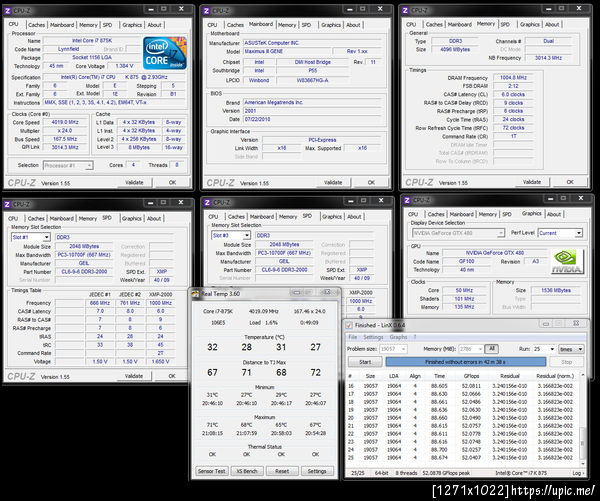Click the Z icon of the CPU-tab CPU-Z window

[x=7, y=11]
